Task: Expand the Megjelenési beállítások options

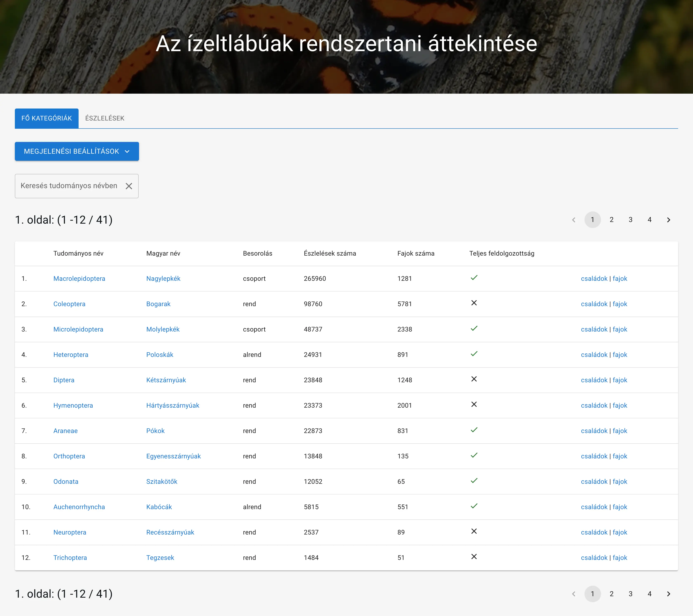Action: 77,151
